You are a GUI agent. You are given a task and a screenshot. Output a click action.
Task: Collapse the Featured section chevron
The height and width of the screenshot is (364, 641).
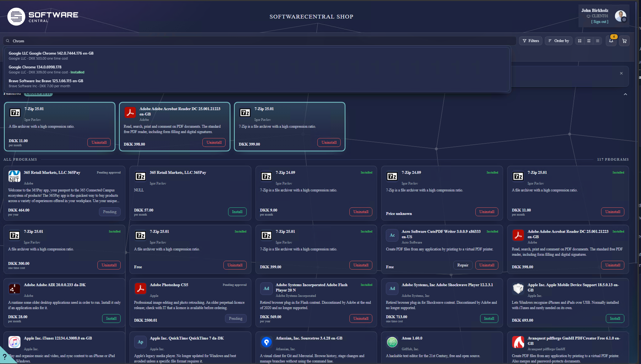point(625,94)
